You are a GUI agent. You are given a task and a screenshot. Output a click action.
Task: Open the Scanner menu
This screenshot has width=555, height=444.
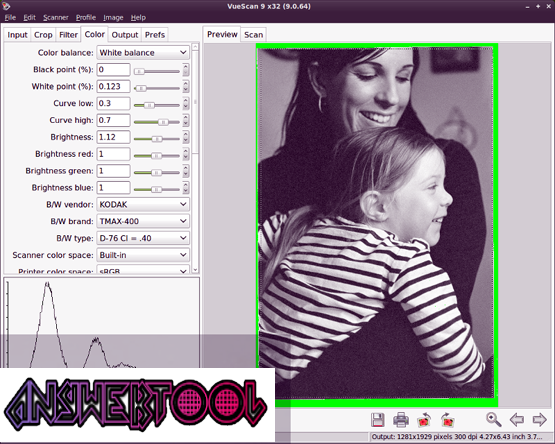click(x=56, y=17)
